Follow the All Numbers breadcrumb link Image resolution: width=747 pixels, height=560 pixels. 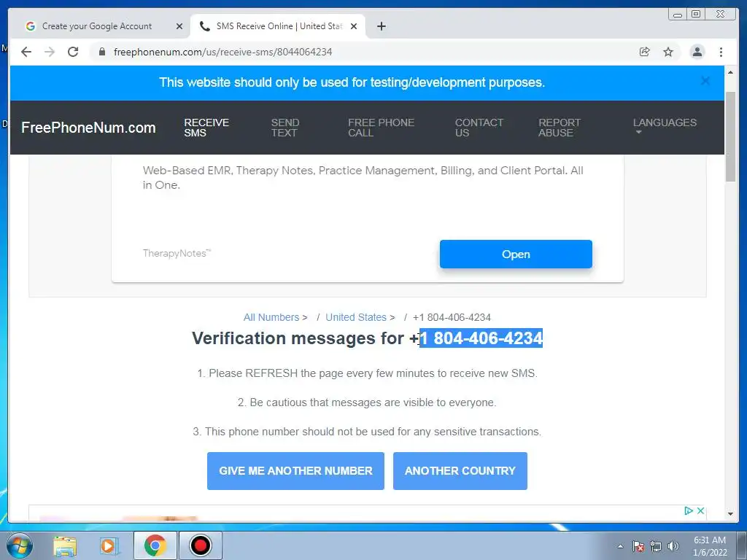(271, 317)
